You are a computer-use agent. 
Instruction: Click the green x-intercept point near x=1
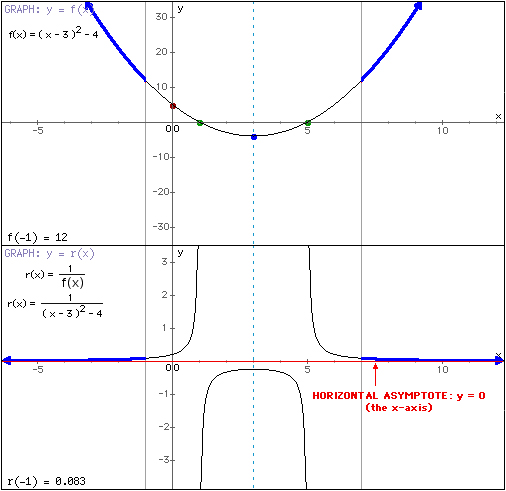(200, 123)
